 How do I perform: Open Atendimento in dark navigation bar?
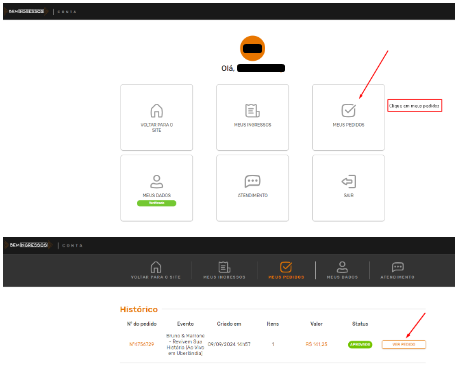tap(397, 270)
